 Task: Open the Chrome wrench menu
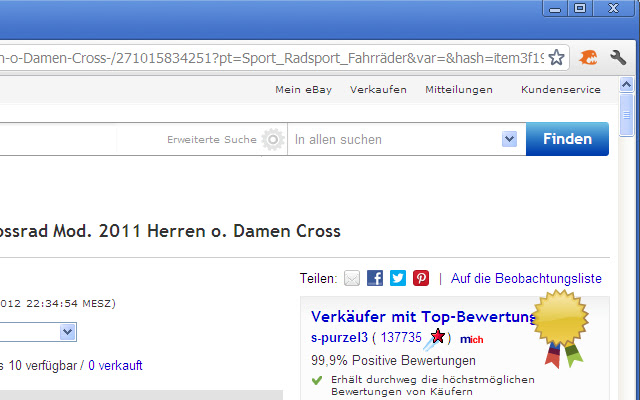(618, 58)
